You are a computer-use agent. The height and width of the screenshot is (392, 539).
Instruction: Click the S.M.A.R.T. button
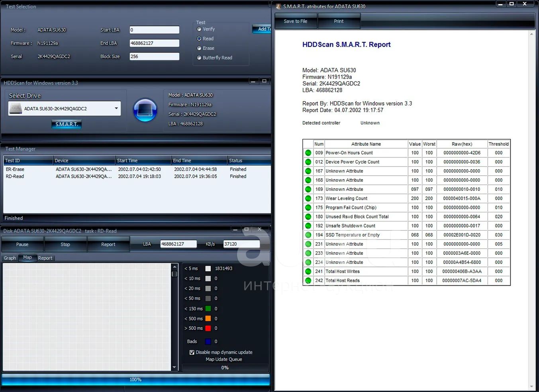67,124
